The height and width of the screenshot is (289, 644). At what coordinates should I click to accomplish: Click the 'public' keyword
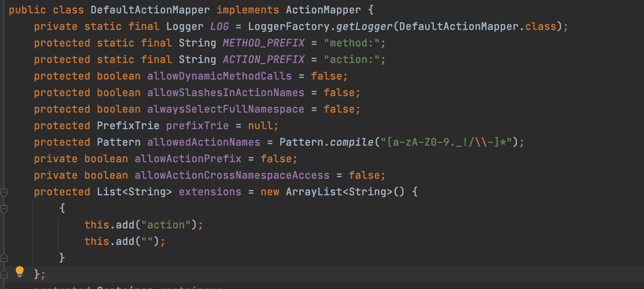click(x=27, y=10)
